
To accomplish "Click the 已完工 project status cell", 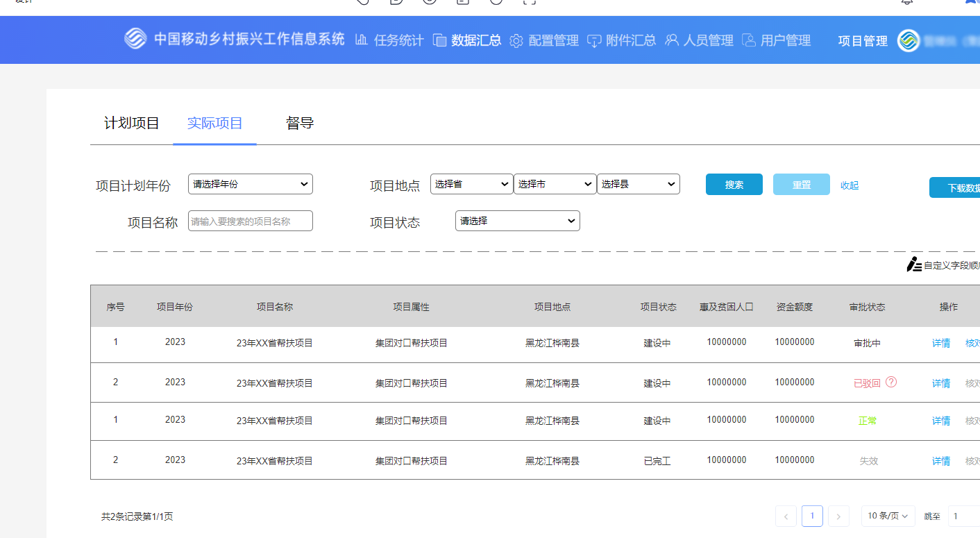I will pyautogui.click(x=657, y=461).
